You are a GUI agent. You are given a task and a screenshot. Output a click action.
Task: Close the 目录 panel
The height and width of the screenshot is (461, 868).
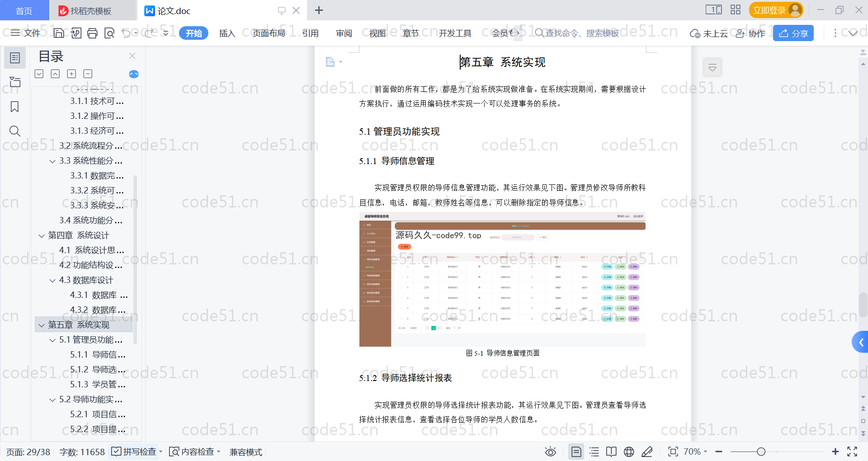tap(132, 56)
